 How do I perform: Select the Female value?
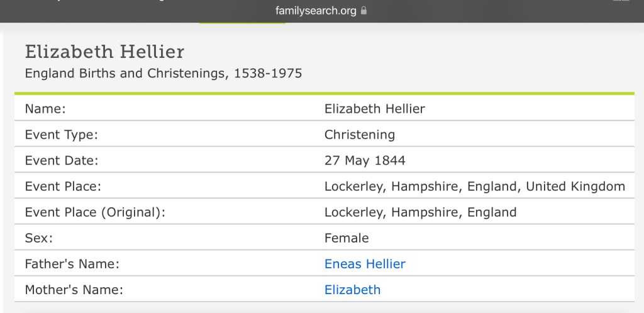click(x=347, y=238)
